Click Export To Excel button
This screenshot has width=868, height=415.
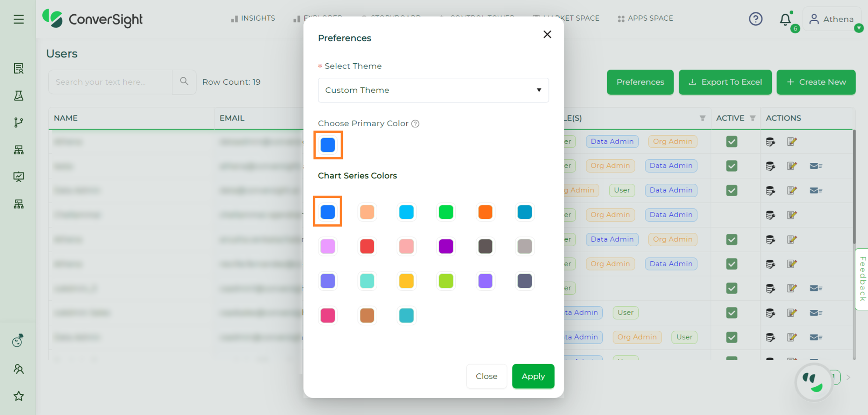click(725, 82)
